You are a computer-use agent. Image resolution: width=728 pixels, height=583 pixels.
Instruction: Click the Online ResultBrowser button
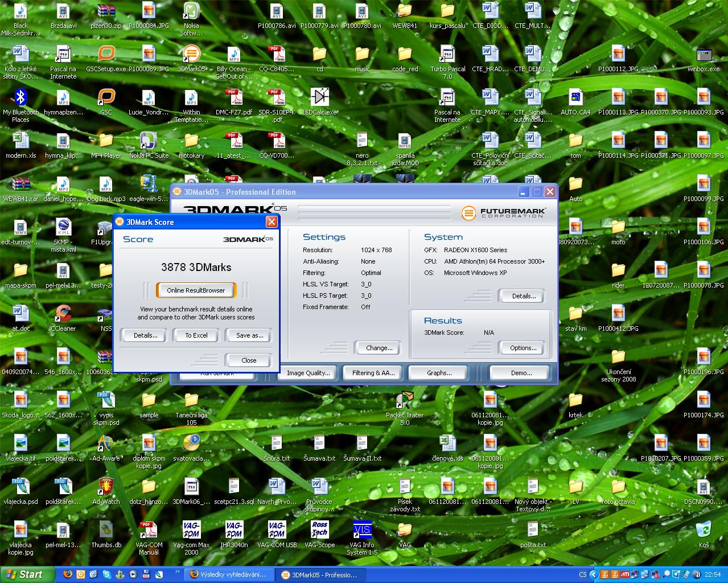[x=196, y=290]
